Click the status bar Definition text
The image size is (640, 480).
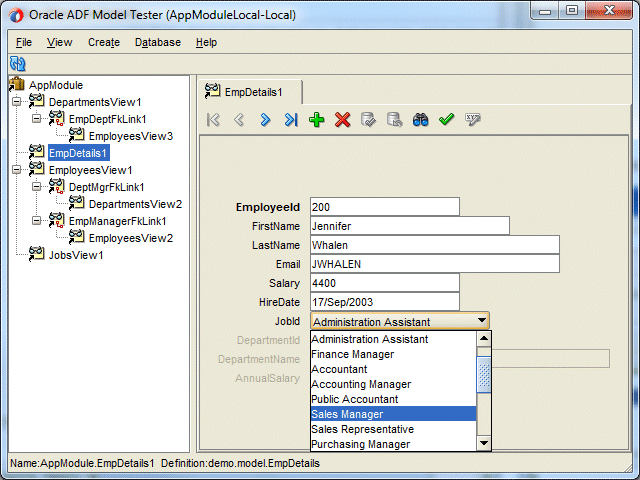240,463
